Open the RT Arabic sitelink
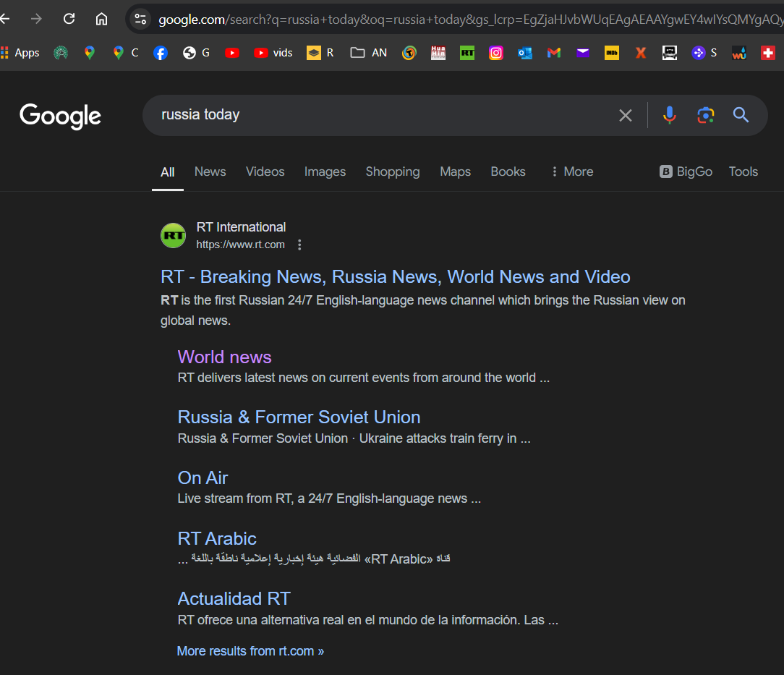 point(217,538)
